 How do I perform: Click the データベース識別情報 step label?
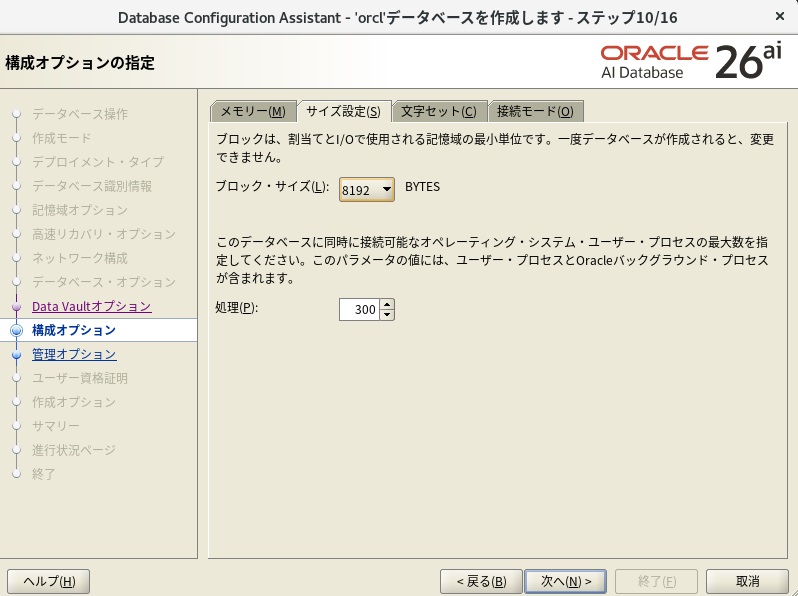point(92,186)
